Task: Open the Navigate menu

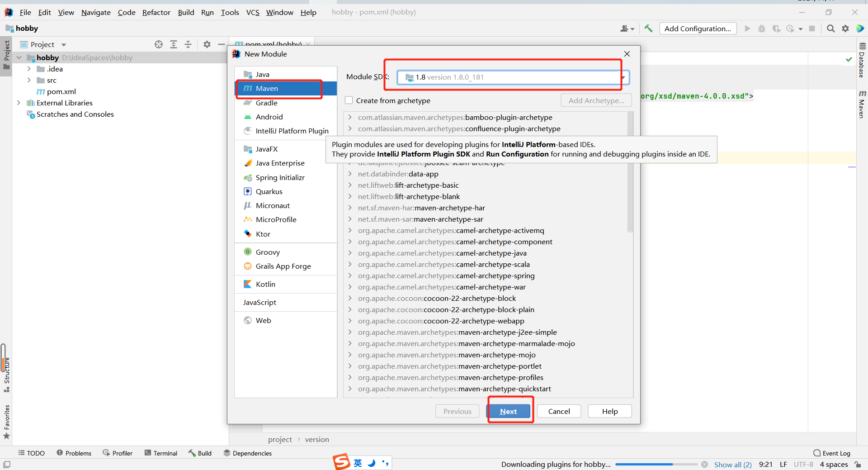Action: (96, 12)
